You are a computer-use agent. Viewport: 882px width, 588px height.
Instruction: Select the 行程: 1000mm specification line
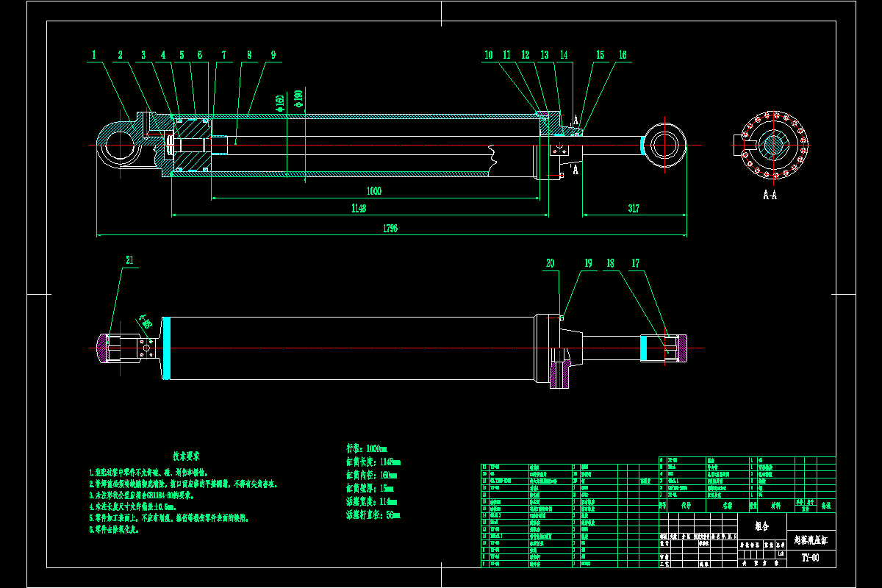coord(365,448)
